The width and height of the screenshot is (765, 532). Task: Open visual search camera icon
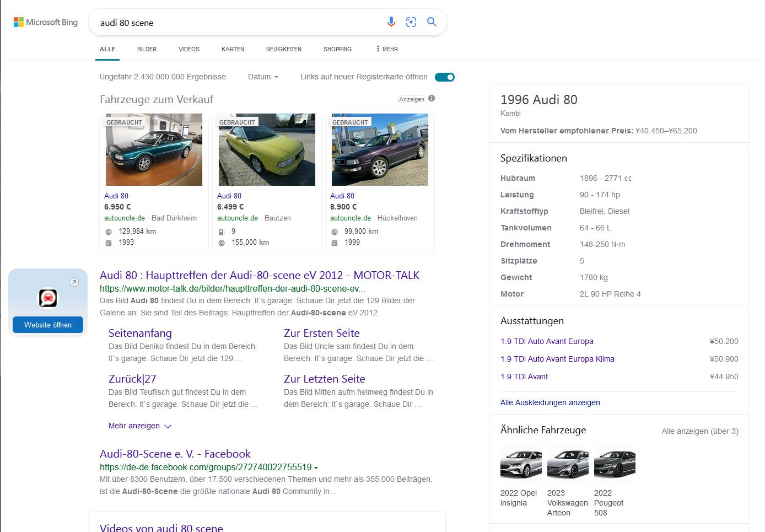pos(411,22)
